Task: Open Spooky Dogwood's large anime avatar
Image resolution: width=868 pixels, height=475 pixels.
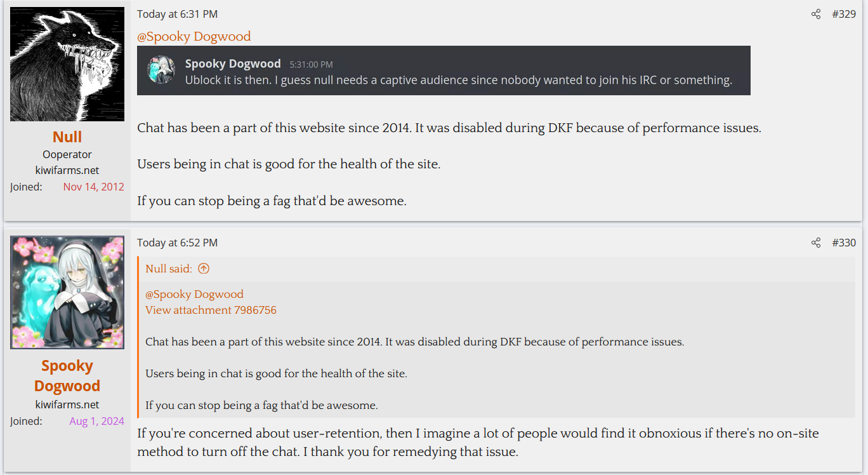Action: [x=67, y=292]
